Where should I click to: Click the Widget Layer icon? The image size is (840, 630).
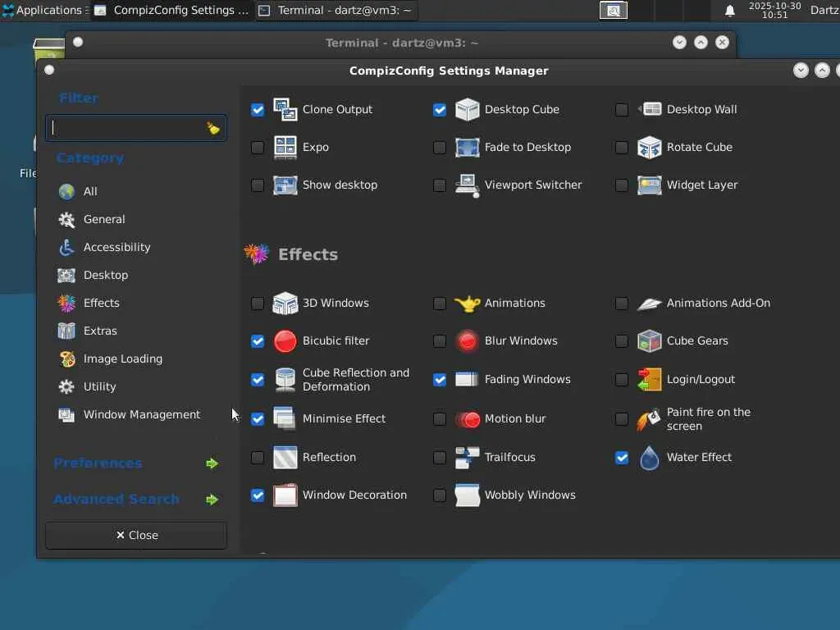(650, 185)
